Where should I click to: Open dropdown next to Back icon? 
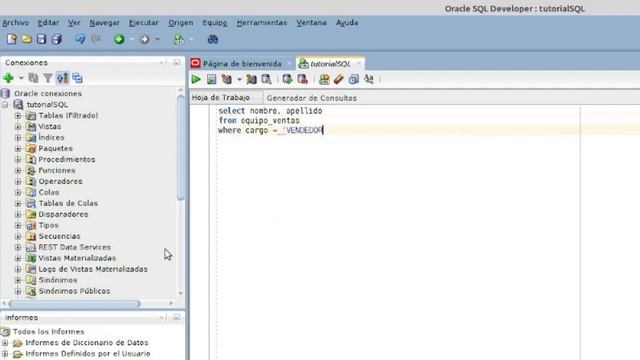click(131, 40)
